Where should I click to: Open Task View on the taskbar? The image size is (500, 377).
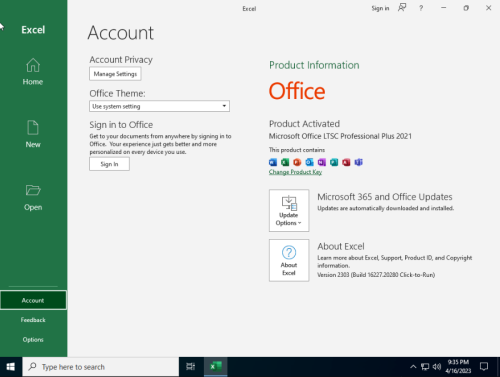191,367
